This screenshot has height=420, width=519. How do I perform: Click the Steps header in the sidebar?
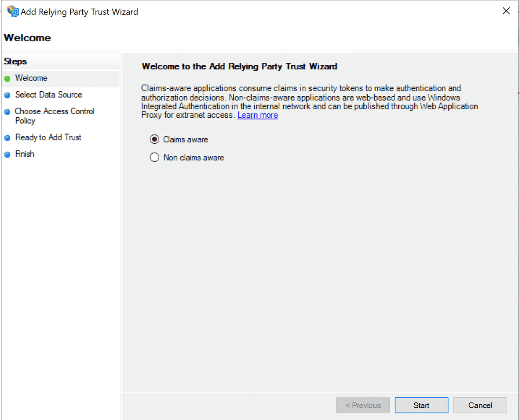click(15, 62)
